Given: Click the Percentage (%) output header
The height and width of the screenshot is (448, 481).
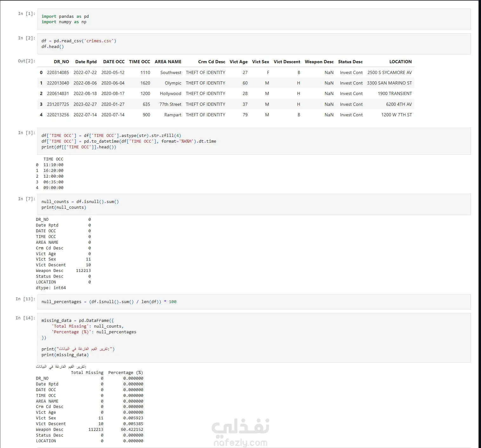Looking at the screenshot, I should (x=126, y=373).
